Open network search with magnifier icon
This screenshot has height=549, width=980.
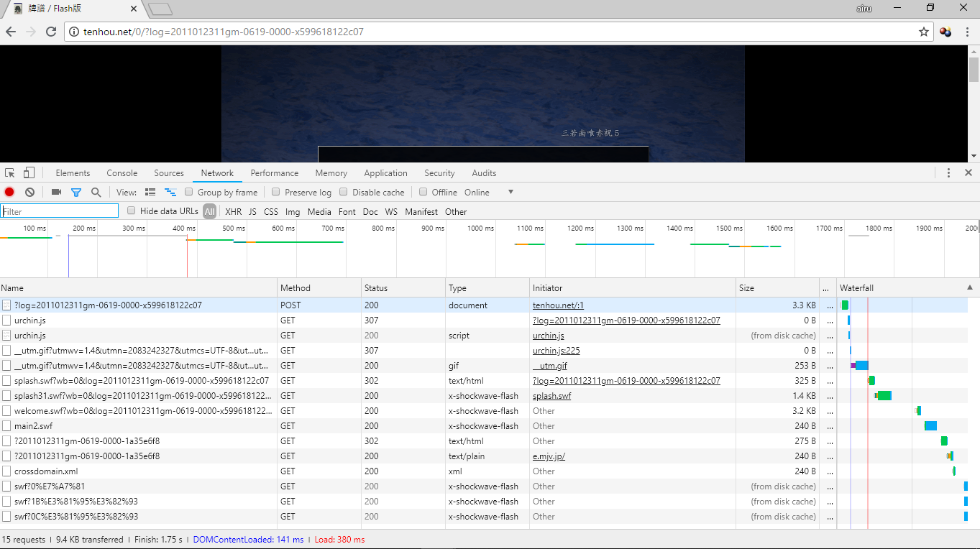point(96,193)
